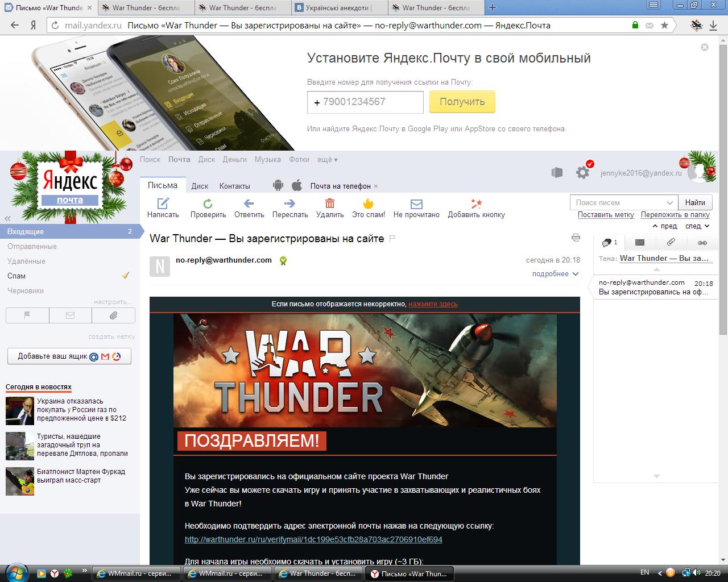728x582 pixels.
Task: Click the Написать compose icon
Action: point(163,203)
